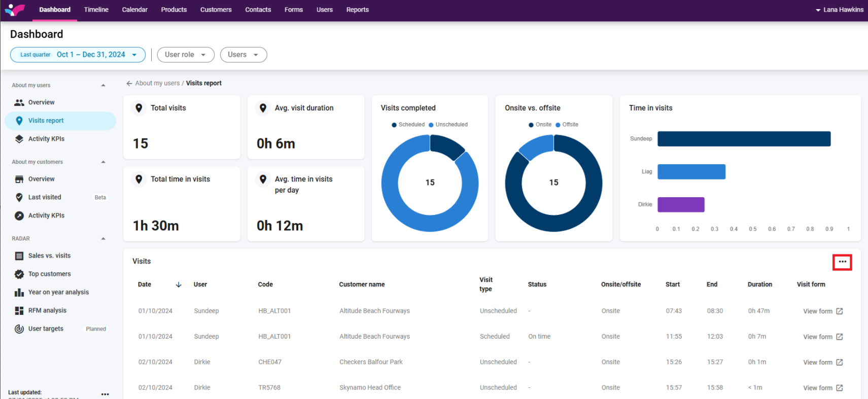Image resolution: width=868 pixels, height=399 pixels.
Task: Open the Reports menu tab
Action: point(357,10)
